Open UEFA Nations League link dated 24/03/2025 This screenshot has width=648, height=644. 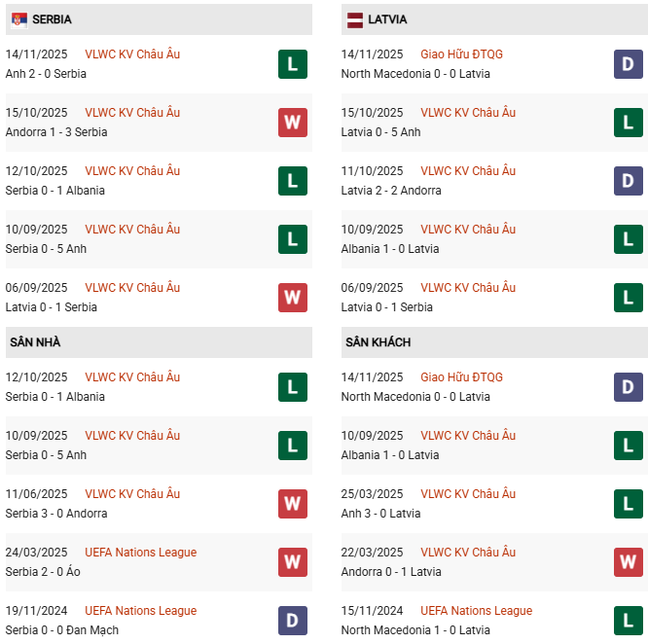140,553
